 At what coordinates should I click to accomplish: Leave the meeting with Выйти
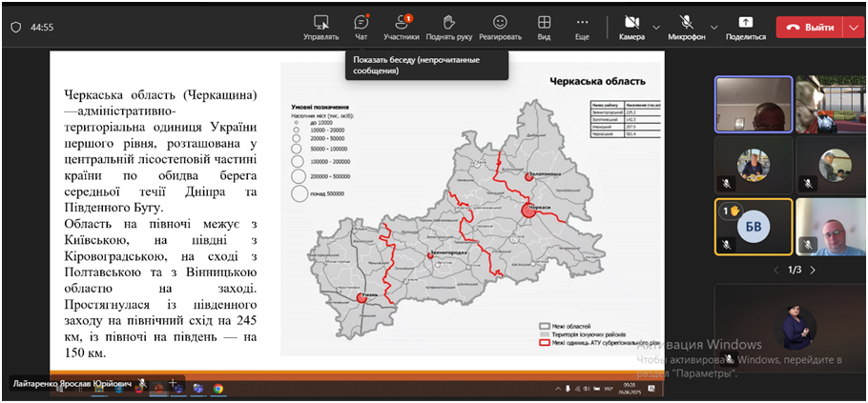(x=809, y=28)
